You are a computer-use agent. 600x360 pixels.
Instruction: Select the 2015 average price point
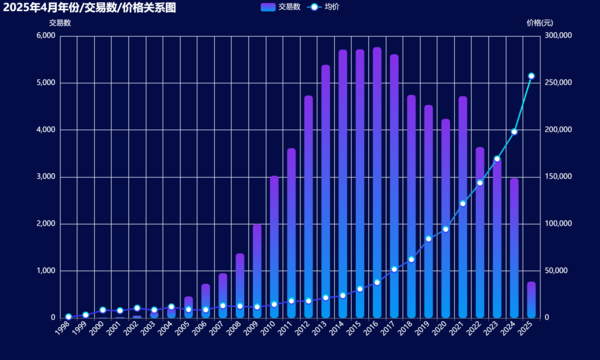pyautogui.click(x=360, y=289)
